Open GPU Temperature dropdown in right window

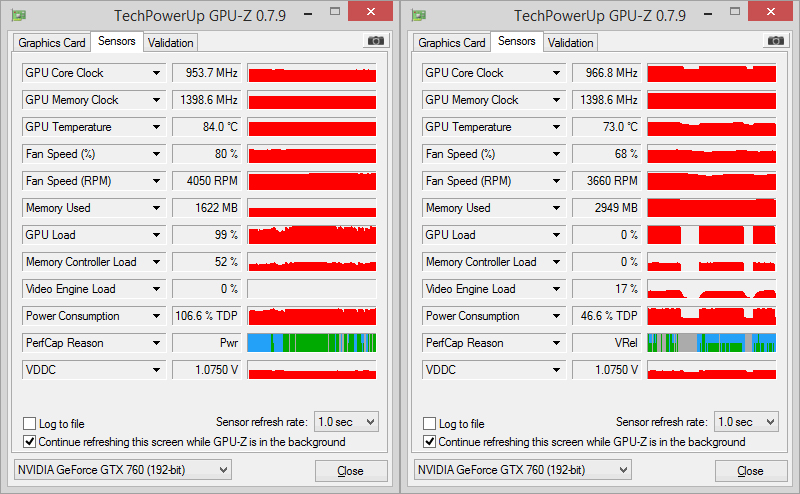click(556, 127)
